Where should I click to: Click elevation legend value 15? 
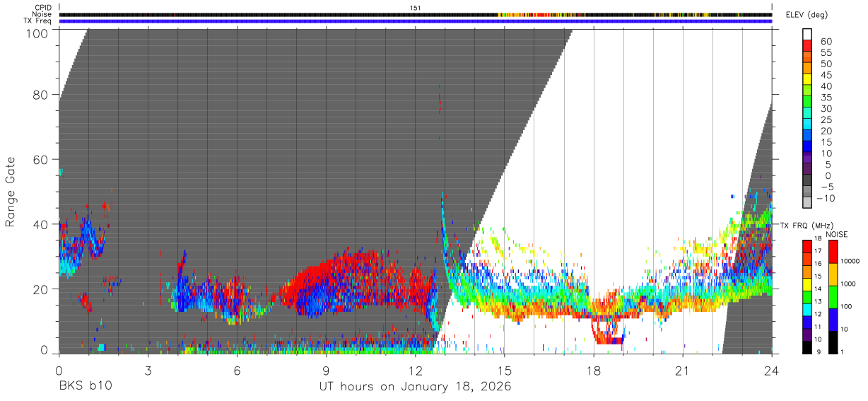(x=825, y=142)
